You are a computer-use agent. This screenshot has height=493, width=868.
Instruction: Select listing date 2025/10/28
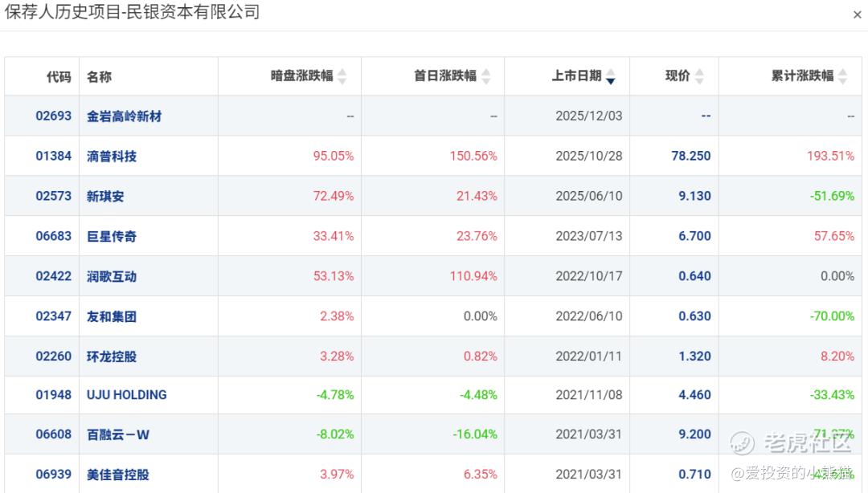[589, 156]
